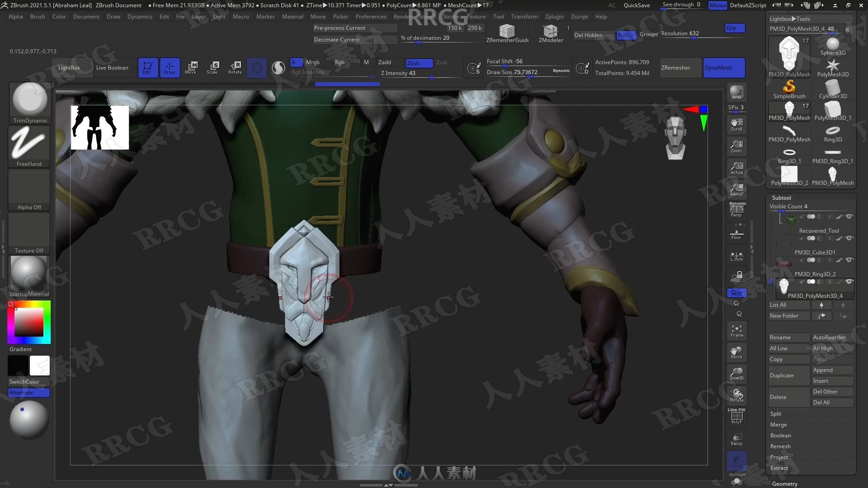Hide the PM3D_Ring3D_2 subtool eye icon
Image resolution: width=868 pixels, height=488 pixels.
coord(849,260)
